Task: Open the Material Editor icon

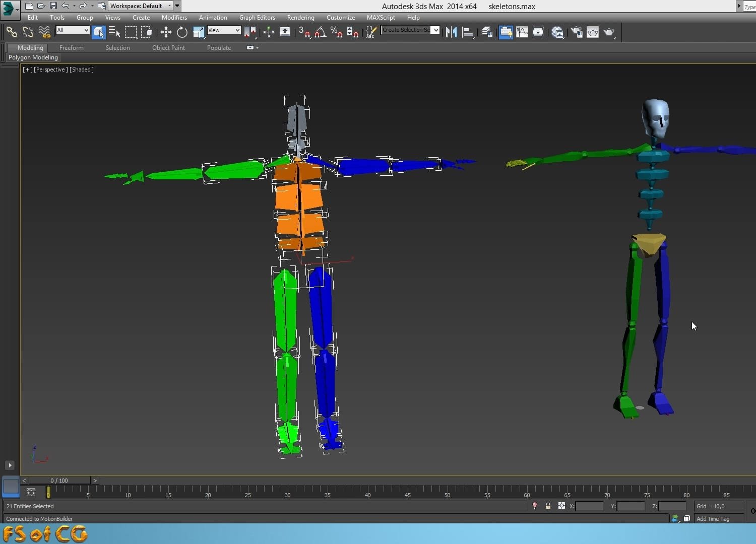Action: (x=557, y=32)
